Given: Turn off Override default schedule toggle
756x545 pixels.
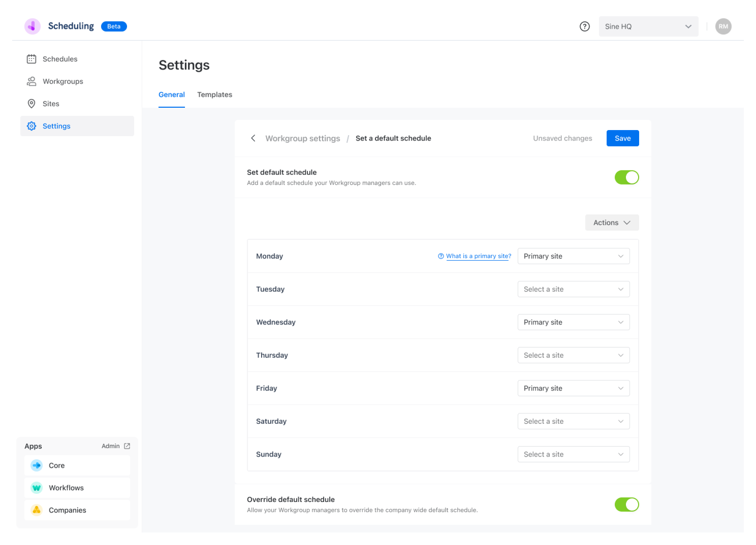Looking at the screenshot, I should click(x=627, y=505).
